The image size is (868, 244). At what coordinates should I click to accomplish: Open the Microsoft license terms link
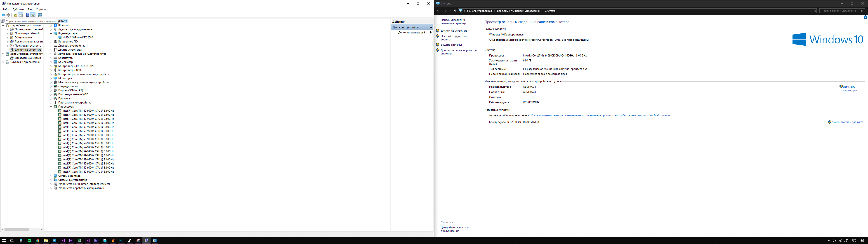(600, 115)
